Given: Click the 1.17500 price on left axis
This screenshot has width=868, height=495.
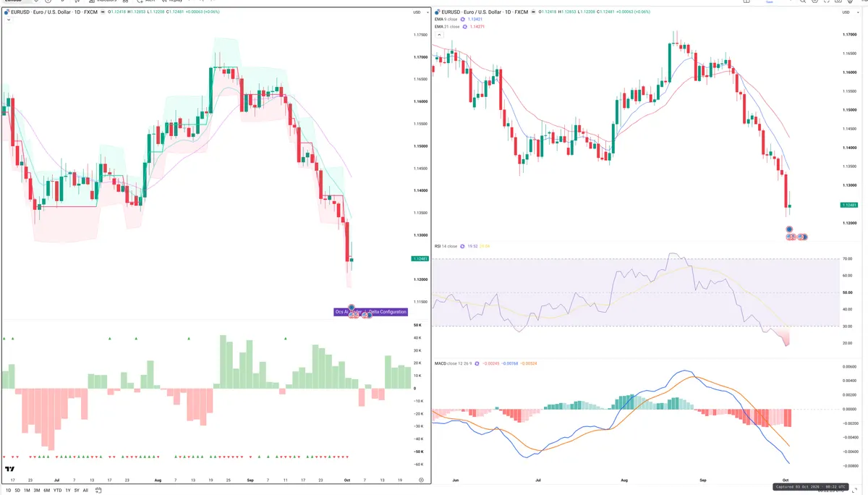Looking at the screenshot, I should tap(420, 35).
